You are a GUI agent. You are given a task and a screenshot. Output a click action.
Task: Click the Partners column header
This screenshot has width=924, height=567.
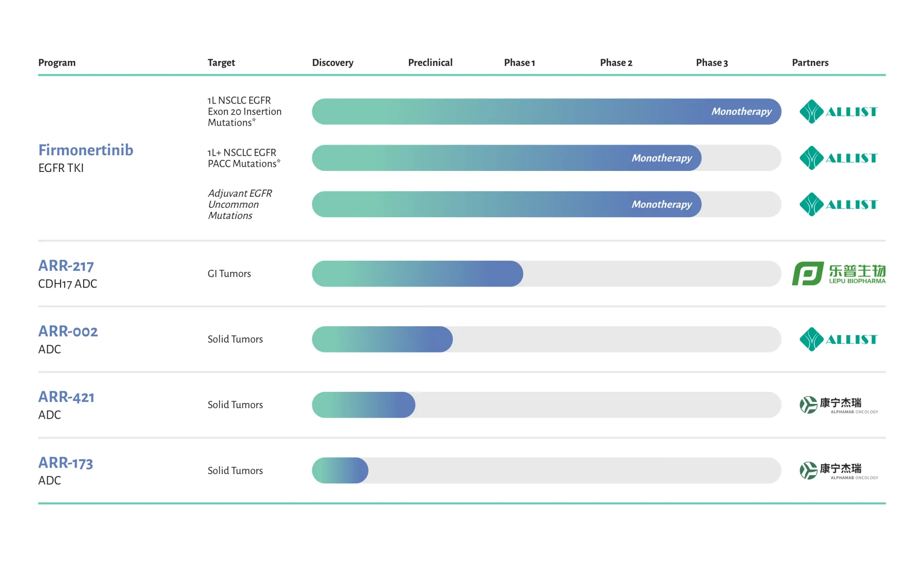pyautogui.click(x=810, y=62)
